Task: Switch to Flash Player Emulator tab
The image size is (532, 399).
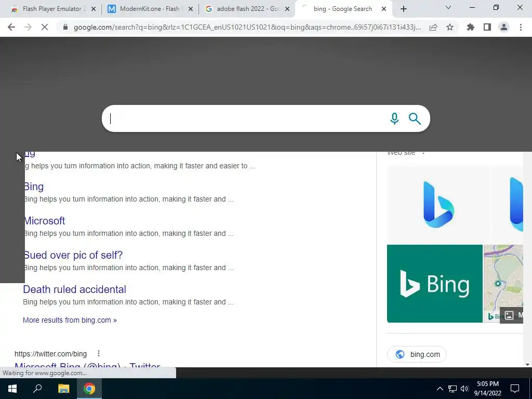Action: 52,9
